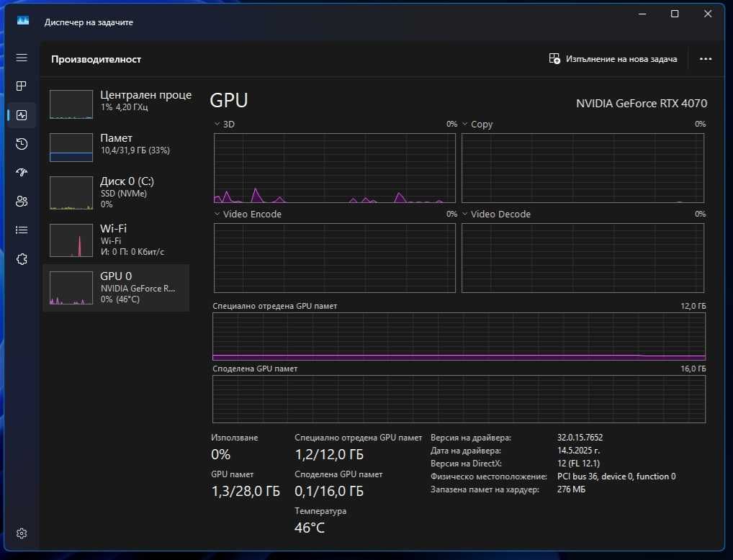Click the 'Диспечер на задачите' window title
The height and width of the screenshot is (560, 733).
89,22
